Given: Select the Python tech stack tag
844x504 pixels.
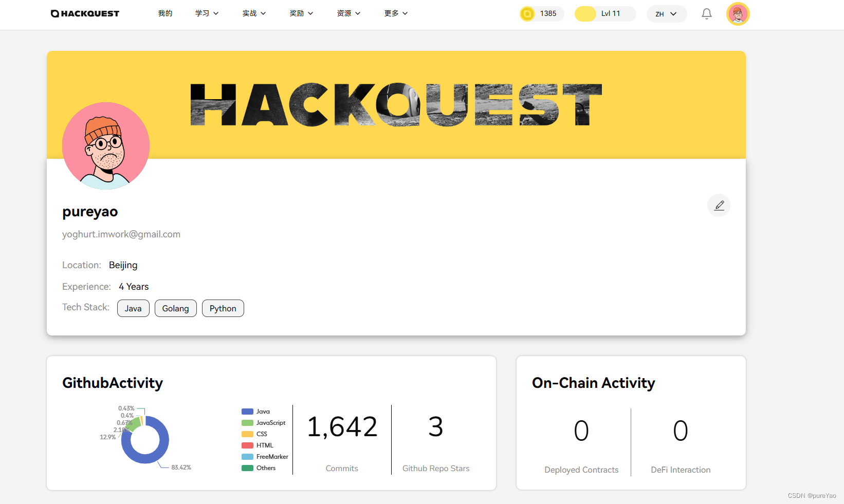Looking at the screenshot, I should [223, 308].
